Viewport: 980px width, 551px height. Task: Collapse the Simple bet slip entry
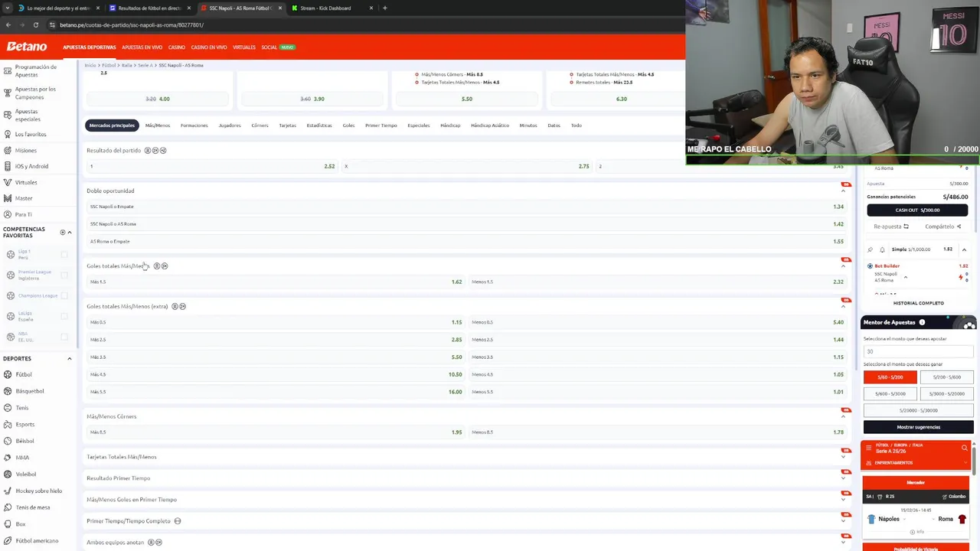[x=964, y=249]
